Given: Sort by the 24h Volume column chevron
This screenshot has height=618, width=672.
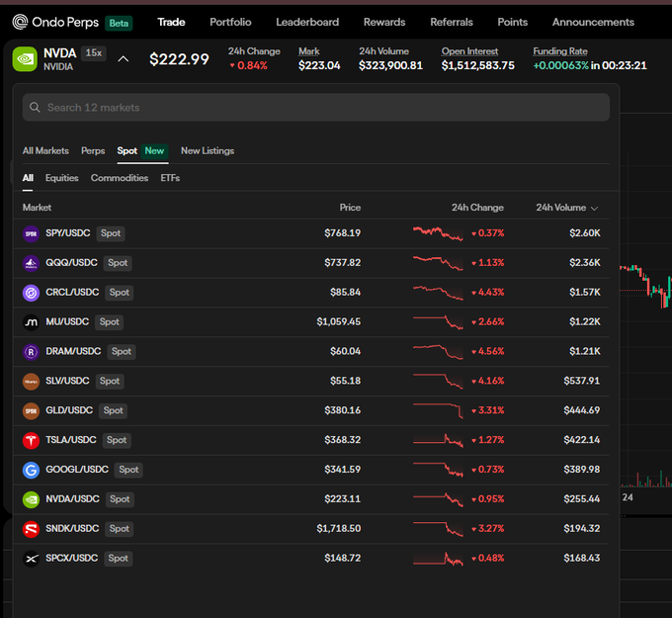Looking at the screenshot, I should coord(595,208).
